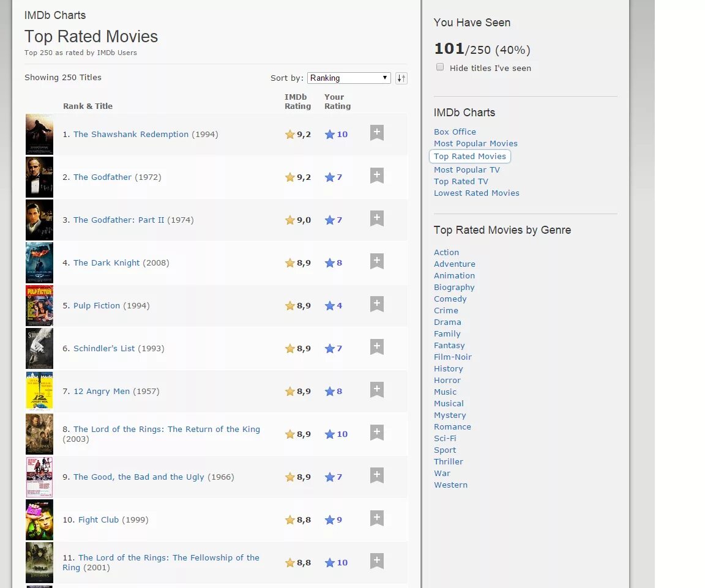Open the 12 Angry Men title link
This screenshot has height=588, width=705.
pyautogui.click(x=102, y=391)
